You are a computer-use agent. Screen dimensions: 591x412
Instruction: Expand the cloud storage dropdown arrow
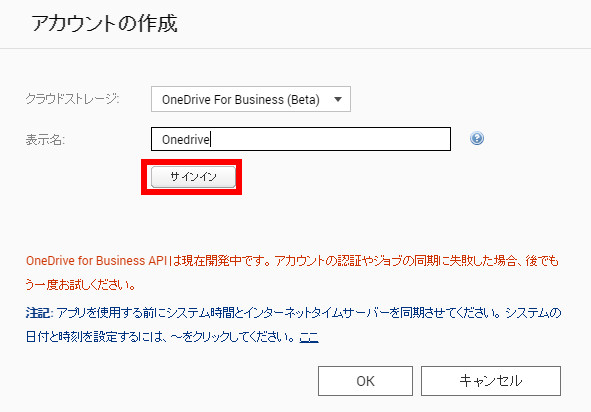338,100
